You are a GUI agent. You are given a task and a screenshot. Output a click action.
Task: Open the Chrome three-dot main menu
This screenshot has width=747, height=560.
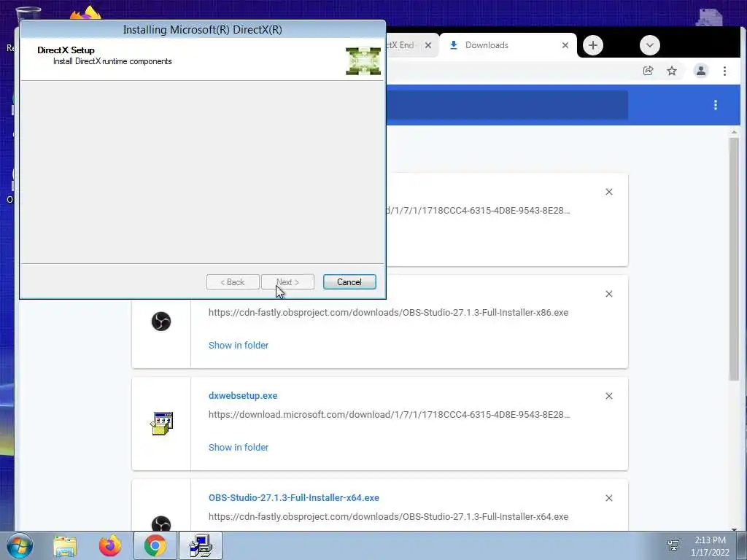[724, 71]
